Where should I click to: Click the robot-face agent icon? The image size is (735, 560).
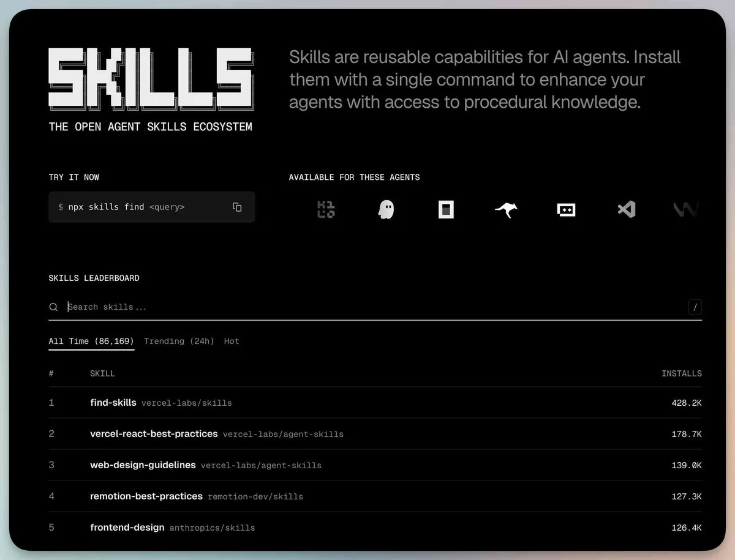pos(566,209)
